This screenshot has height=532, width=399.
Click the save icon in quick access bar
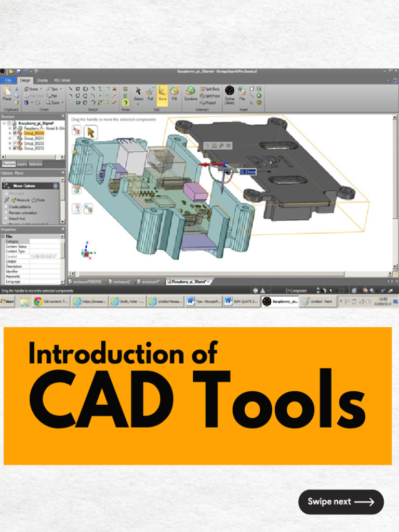point(18,72)
